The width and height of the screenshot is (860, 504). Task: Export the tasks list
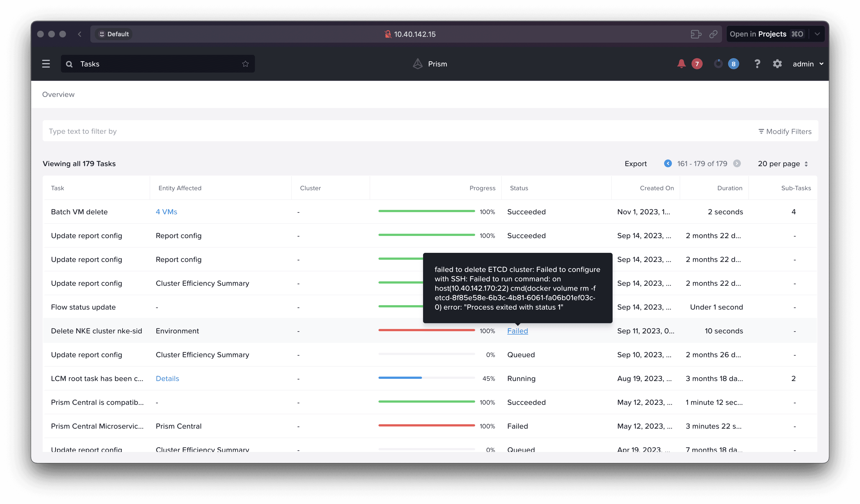[636, 164]
